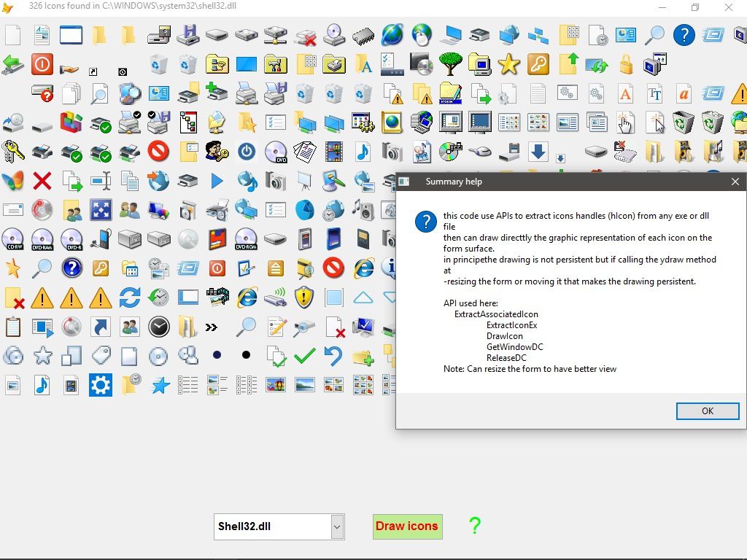Click the blue power button icon
The height and width of the screenshot is (560, 747).
247,152
